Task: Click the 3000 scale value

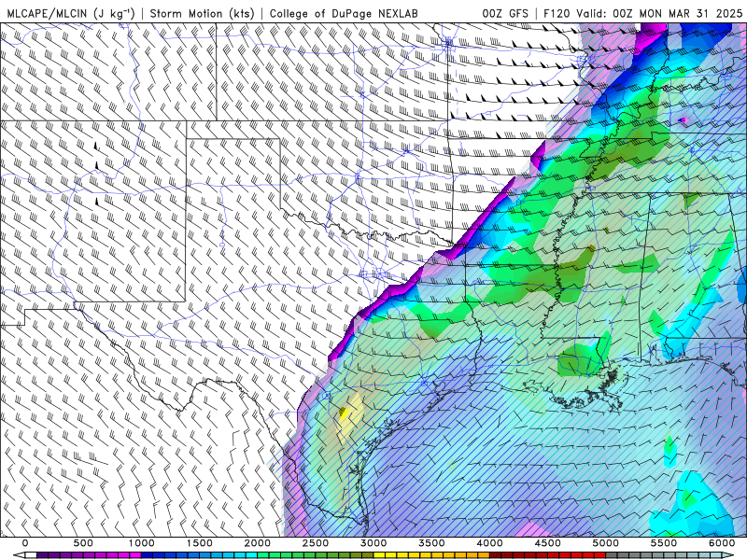Action: [x=374, y=543]
